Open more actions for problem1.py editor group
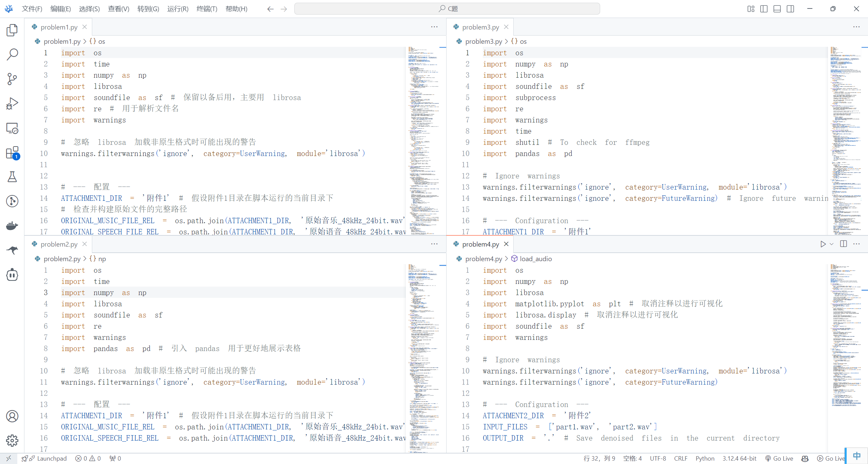The width and height of the screenshot is (868, 464). pos(434,27)
